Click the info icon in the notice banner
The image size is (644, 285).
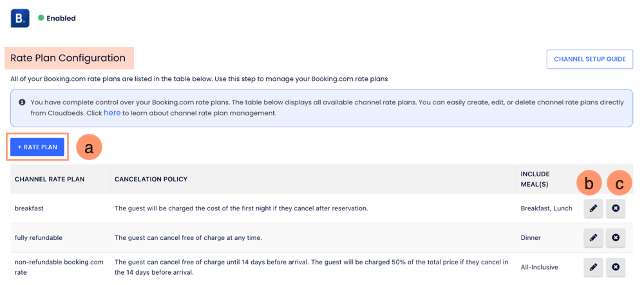22,102
